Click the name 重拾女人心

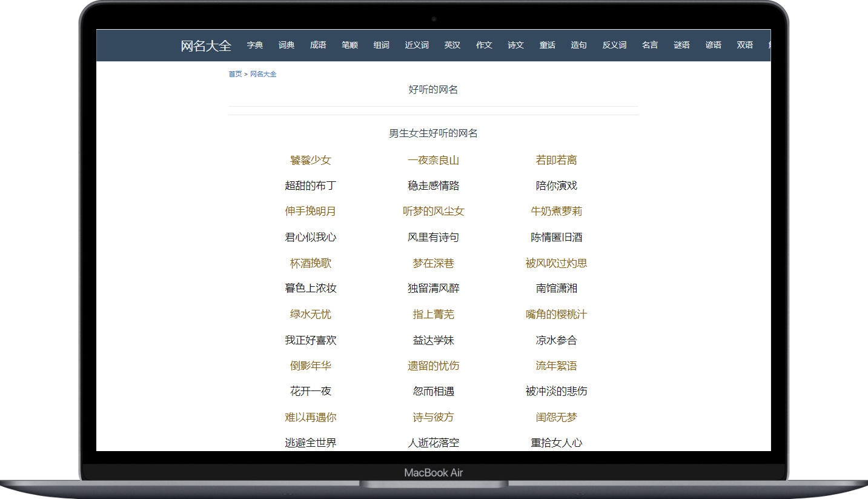click(557, 443)
